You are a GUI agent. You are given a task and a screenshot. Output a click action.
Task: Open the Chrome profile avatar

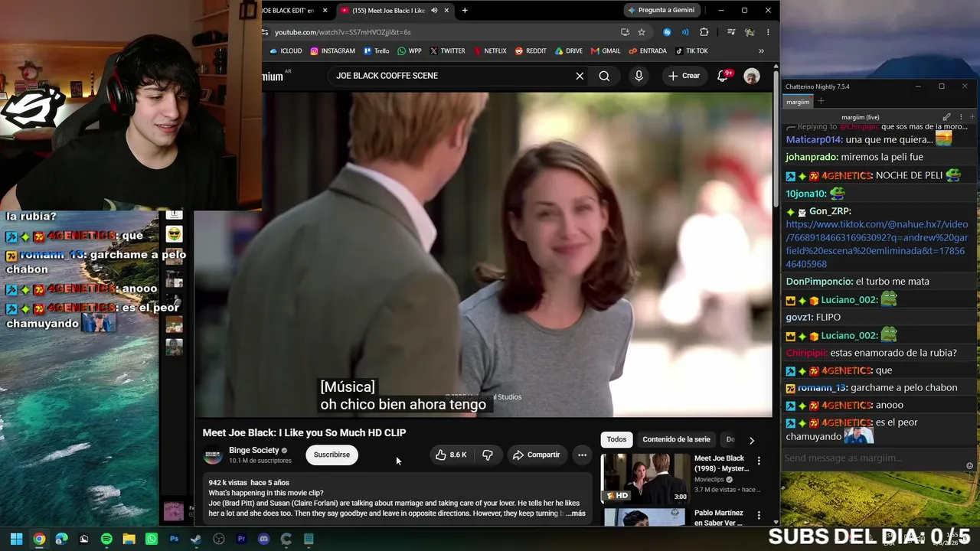click(x=750, y=32)
